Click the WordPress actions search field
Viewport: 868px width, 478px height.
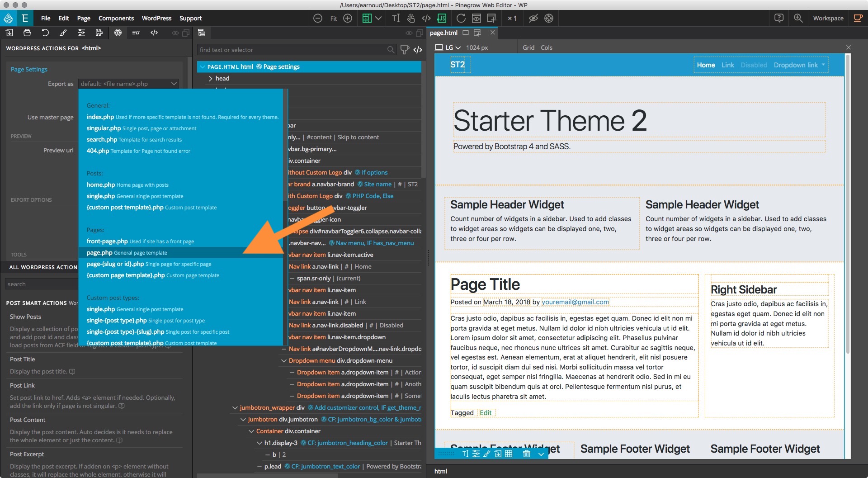42,284
